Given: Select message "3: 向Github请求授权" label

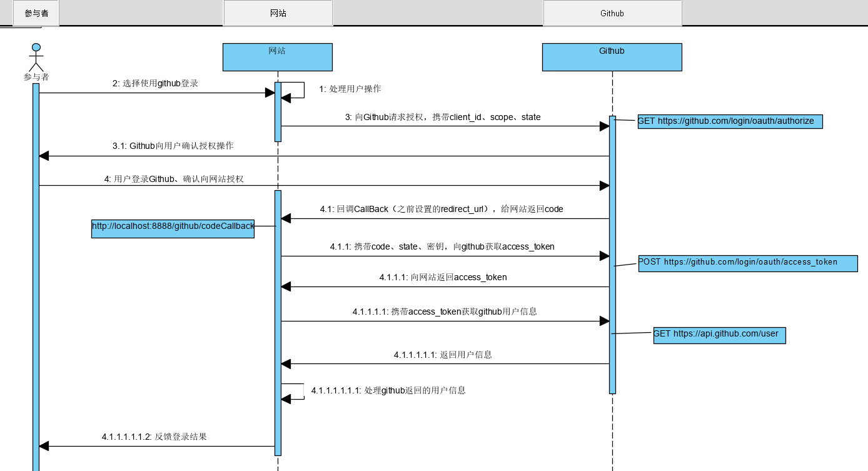Looking at the screenshot, I should point(443,117).
